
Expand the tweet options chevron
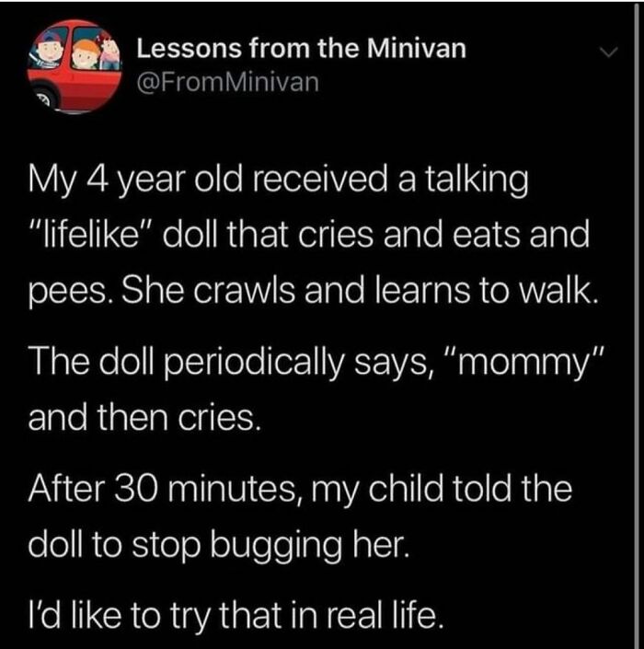point(608,52)
